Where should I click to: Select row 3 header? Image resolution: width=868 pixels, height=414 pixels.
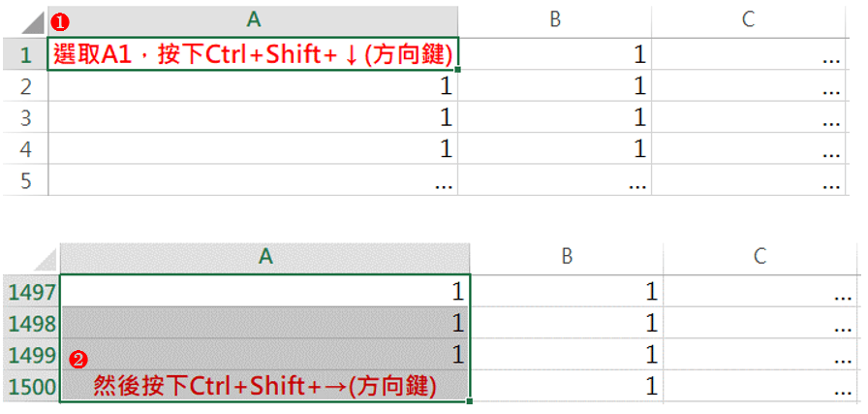(x=25, y=117)
